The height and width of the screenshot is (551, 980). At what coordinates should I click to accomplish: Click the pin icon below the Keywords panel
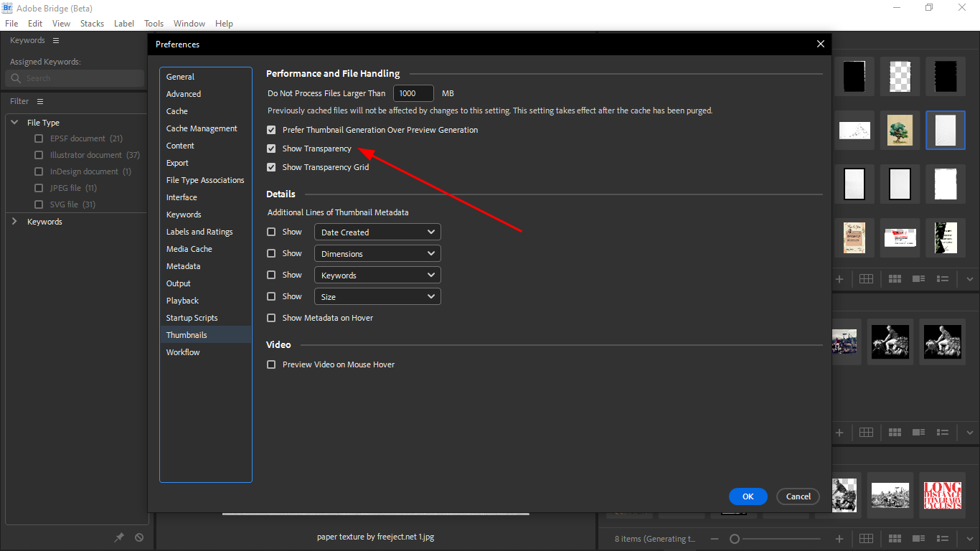click(119, 537)
